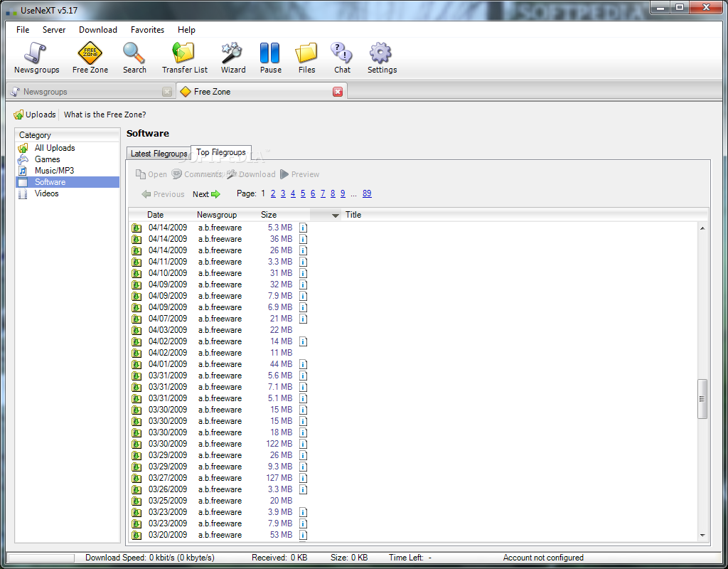The height and width of the screenshot is (569, 728).
Task: Click the scroll up arrow of the file list
Action: pos(702,228)
